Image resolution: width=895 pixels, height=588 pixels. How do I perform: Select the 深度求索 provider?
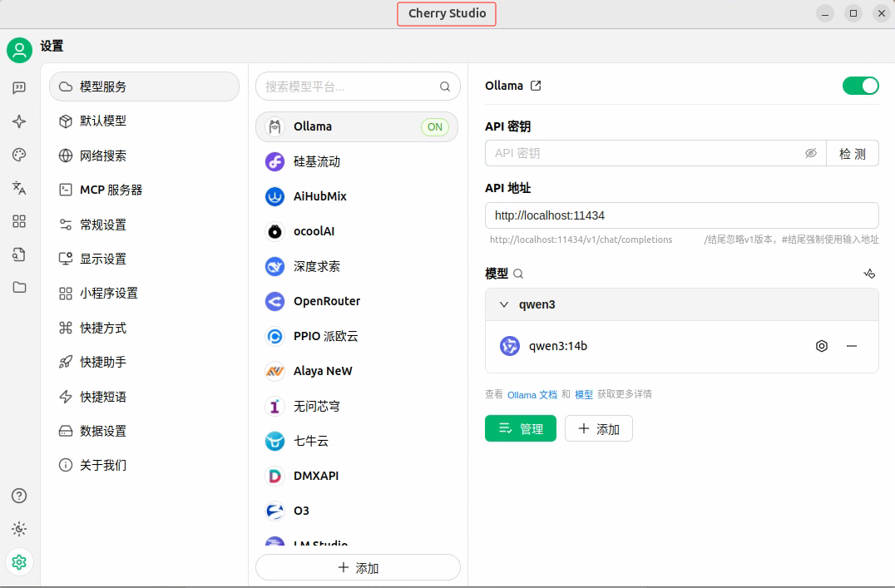tap(357, 267)
